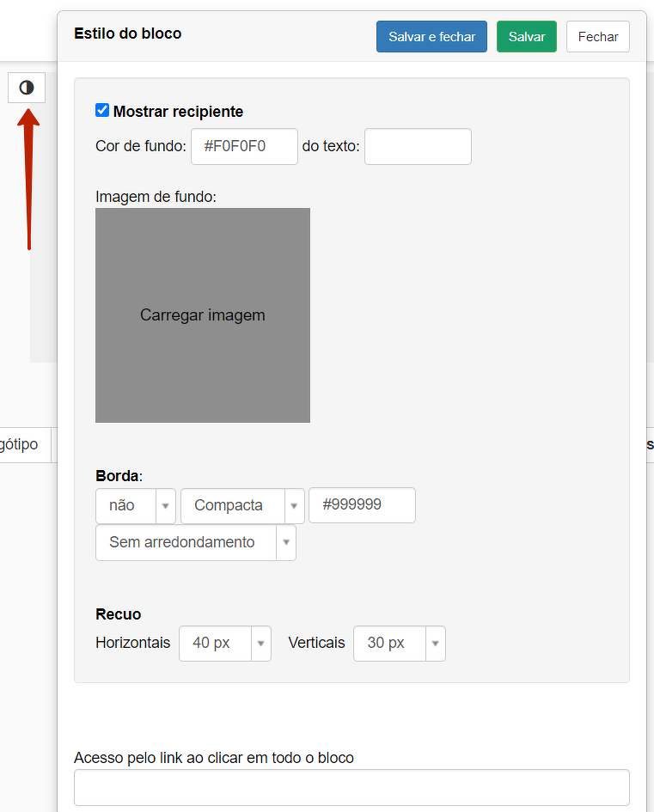The image size is (654, 812).
Task: Click the text color input field
Action: pos(418,146)
